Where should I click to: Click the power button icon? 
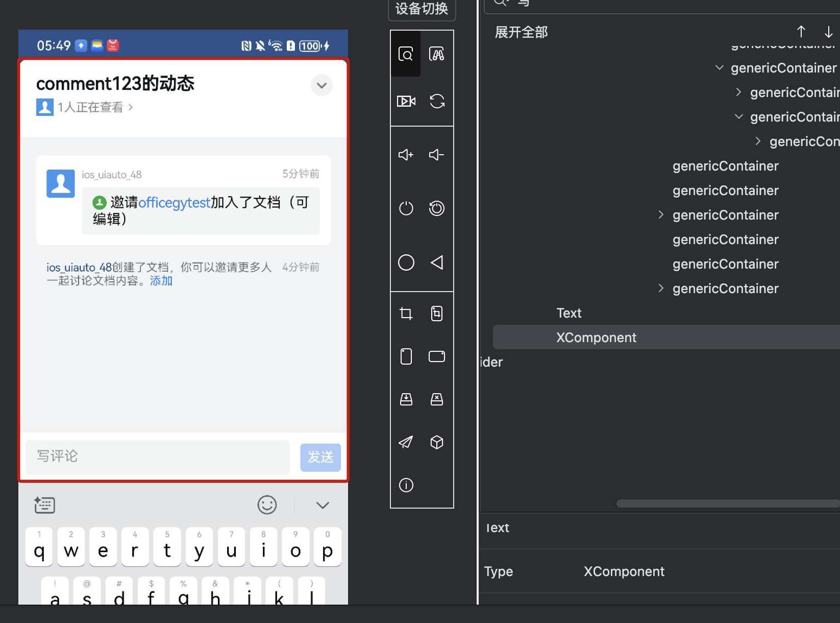point(406,208)
